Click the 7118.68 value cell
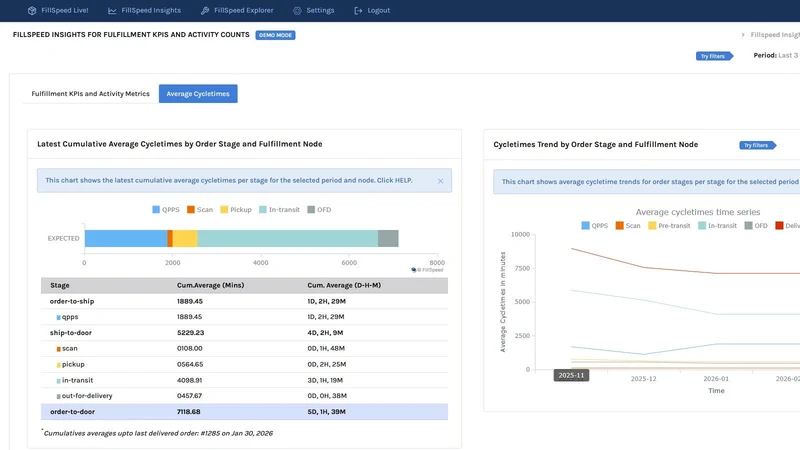 (x=189, y=412)
